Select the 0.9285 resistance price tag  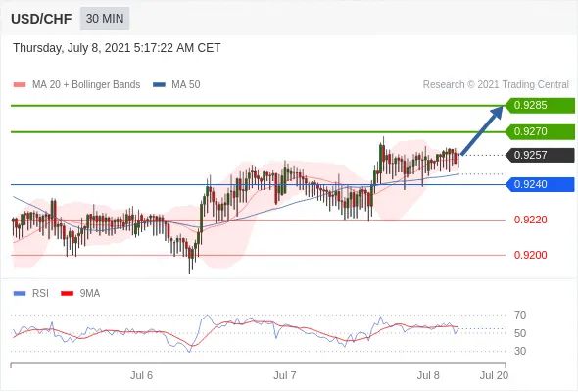coord(540,105)
